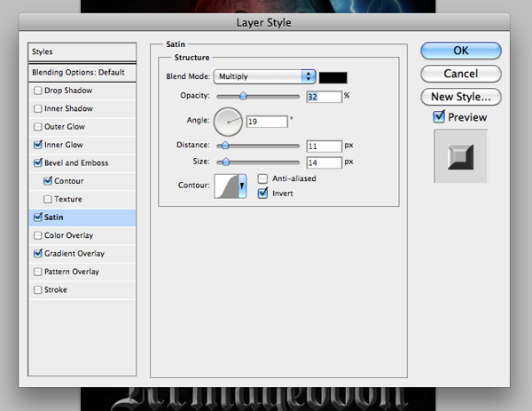The width and height of the screenshot is (532, 411).
Task: Click the Distance value field
Action: (x=324, y=146)
